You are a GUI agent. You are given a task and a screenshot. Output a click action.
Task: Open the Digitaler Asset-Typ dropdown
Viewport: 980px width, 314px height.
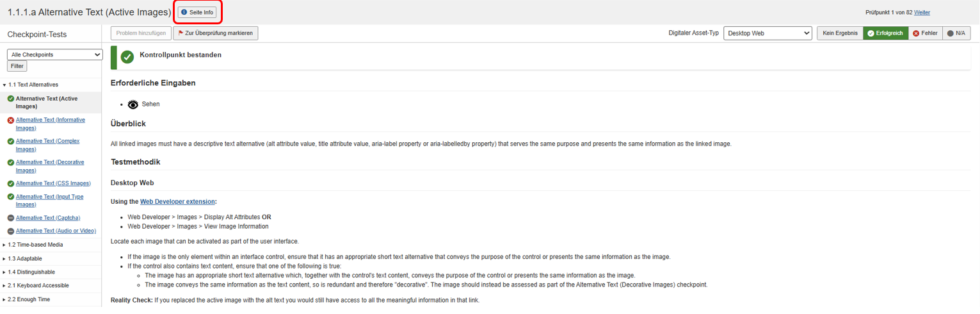click(x=767, y=33)
